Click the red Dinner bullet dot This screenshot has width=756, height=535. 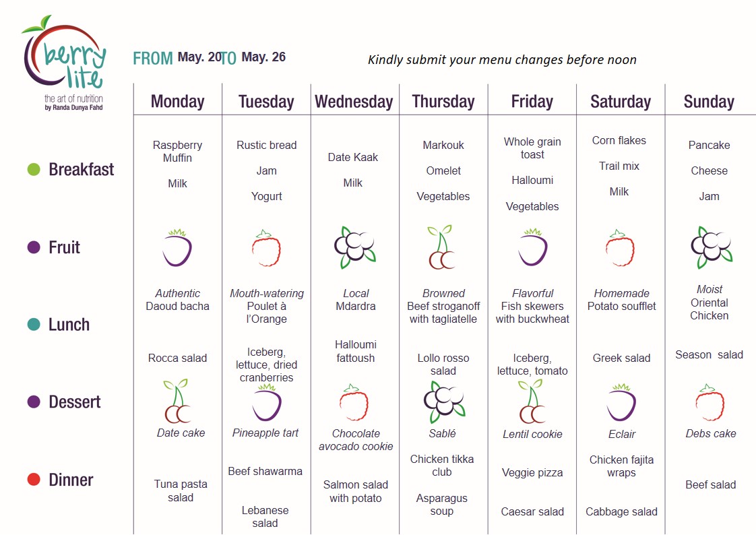pos(34,480)
